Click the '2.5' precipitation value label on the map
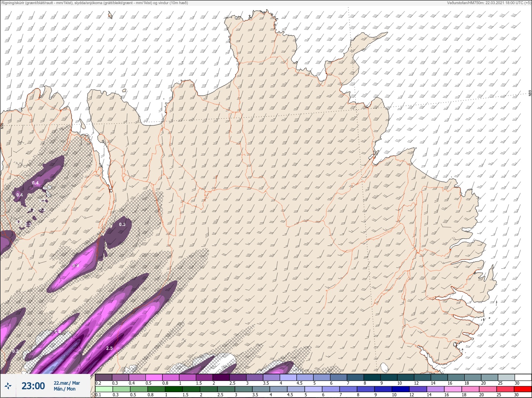Screen dimensions: 532x398 coord(110,348)
